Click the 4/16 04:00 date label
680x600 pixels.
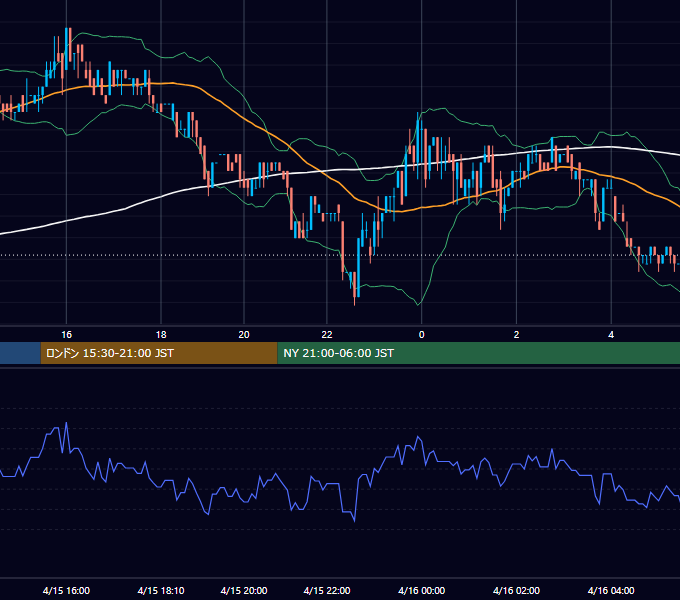[x=611, y=590]
